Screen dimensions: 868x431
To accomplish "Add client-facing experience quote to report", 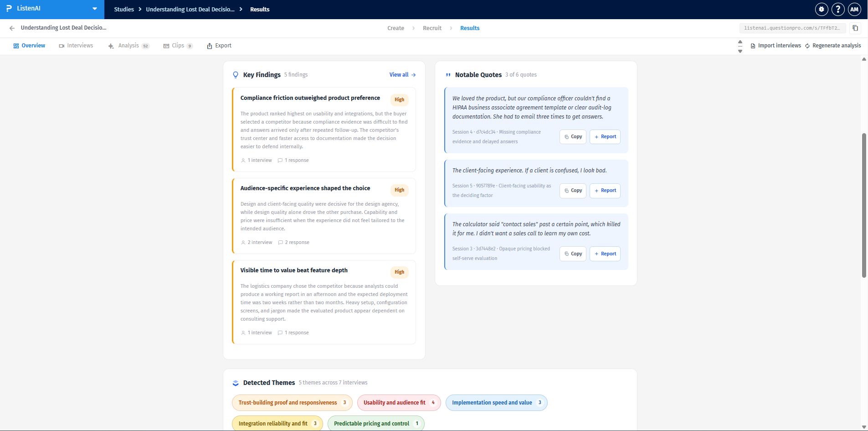I will (x=605, y=191).
